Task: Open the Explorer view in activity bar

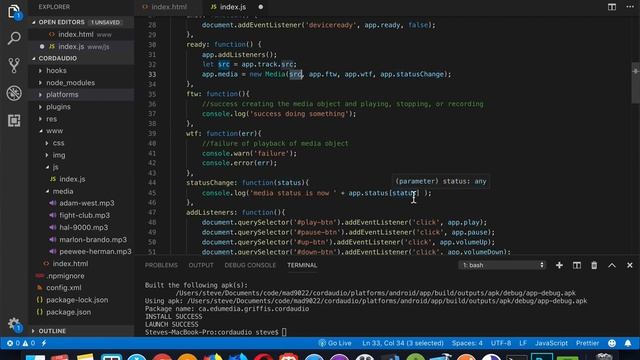Action: click(x=14, y=11)
